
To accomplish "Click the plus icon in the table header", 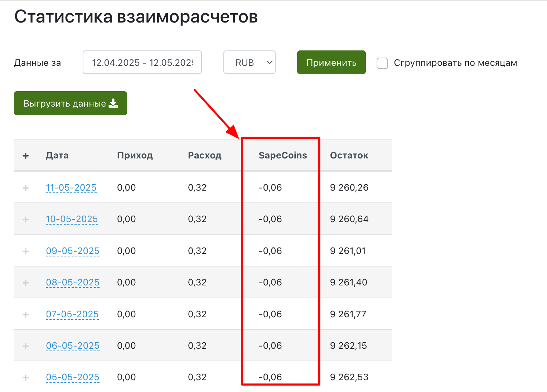I will pyautogui.click(x=26, y=155).
